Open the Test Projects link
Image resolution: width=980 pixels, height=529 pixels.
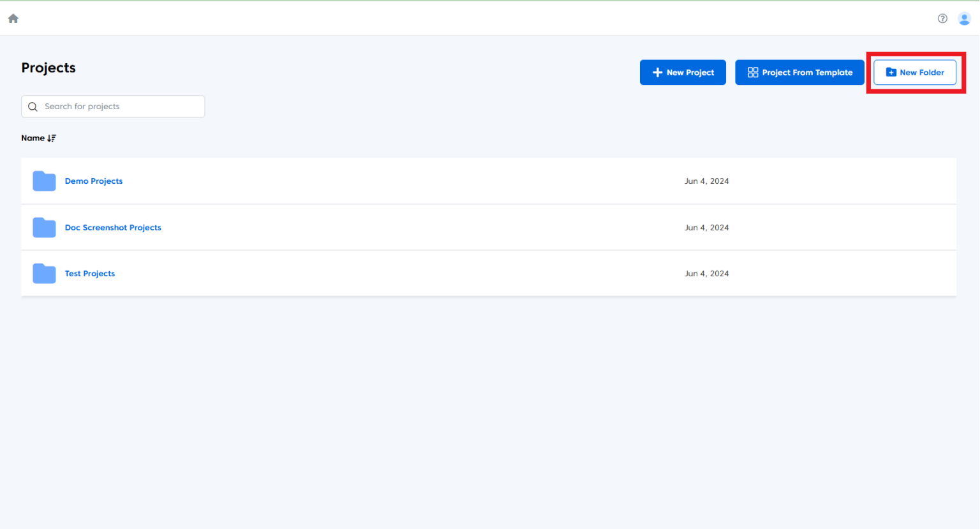(x=90, y=274)
